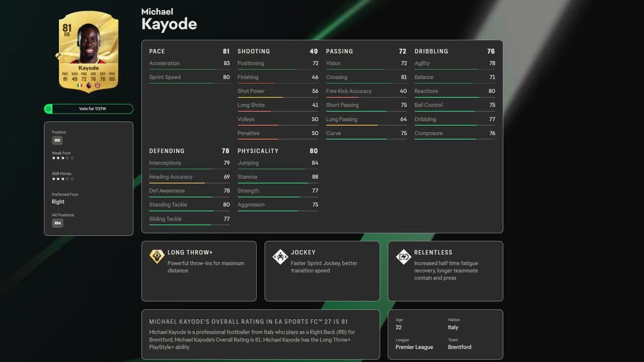
Task: Click the Balance stat label
Action: click(x=424, y=77)
